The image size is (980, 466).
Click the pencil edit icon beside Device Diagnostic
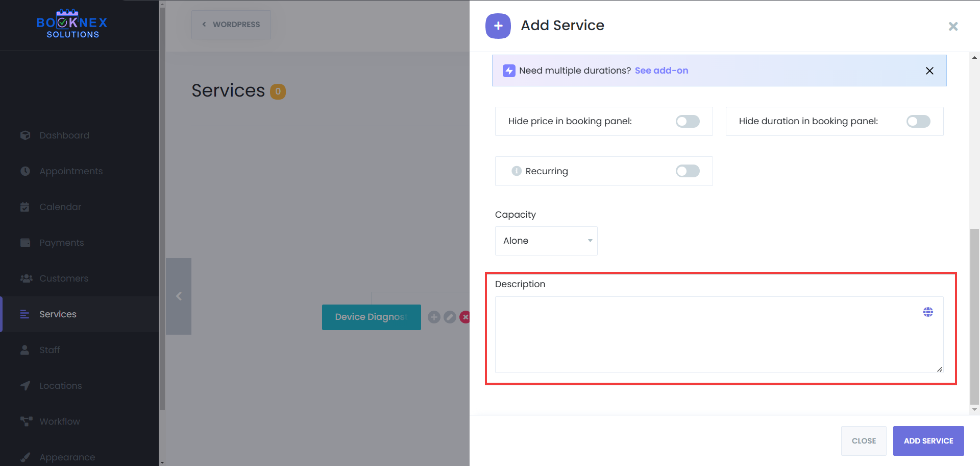[450, 317]
